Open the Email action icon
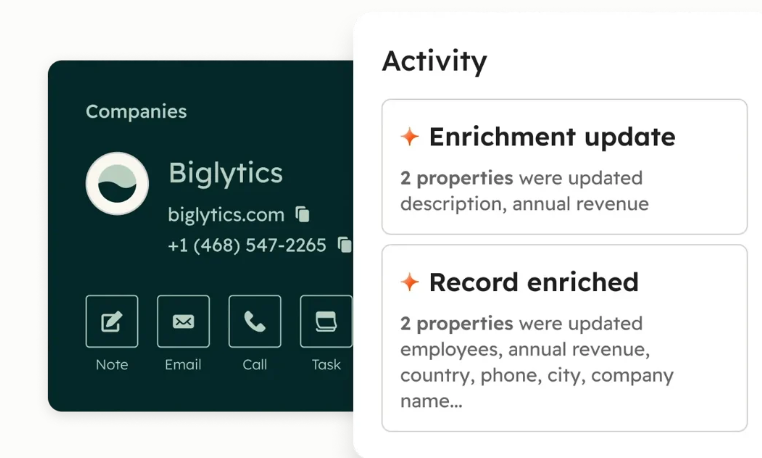Image resolution: width=762 pixels, height=458 pixels. click(183, 321)
